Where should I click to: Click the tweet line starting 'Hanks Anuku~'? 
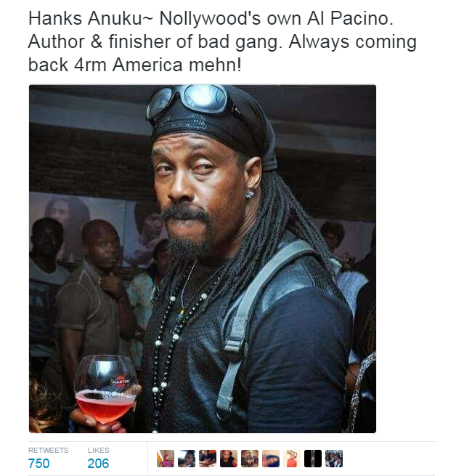tap(211, 18)
